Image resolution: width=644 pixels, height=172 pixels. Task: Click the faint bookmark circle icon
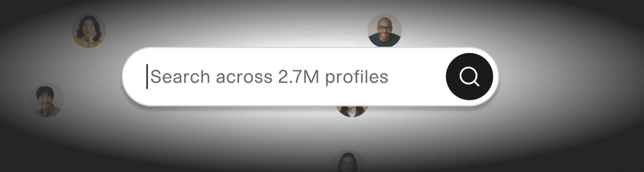pyautogui.click(x=279, y=31)
